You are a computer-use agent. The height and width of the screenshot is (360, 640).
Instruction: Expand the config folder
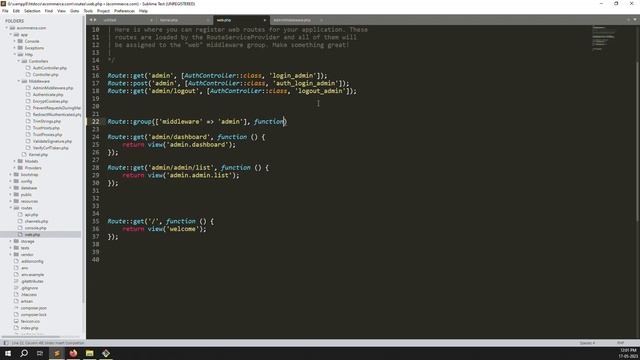[x=11, y=181]
